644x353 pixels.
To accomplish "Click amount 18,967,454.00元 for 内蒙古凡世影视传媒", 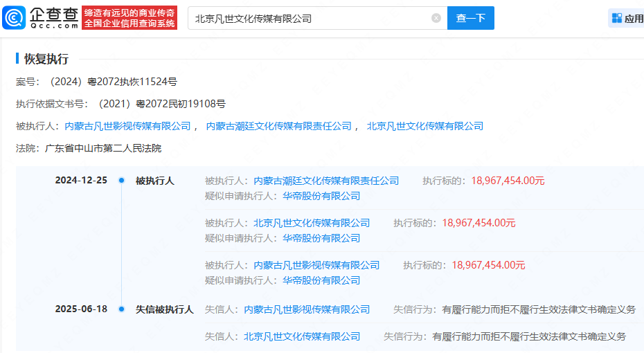I will pos(488,265).
